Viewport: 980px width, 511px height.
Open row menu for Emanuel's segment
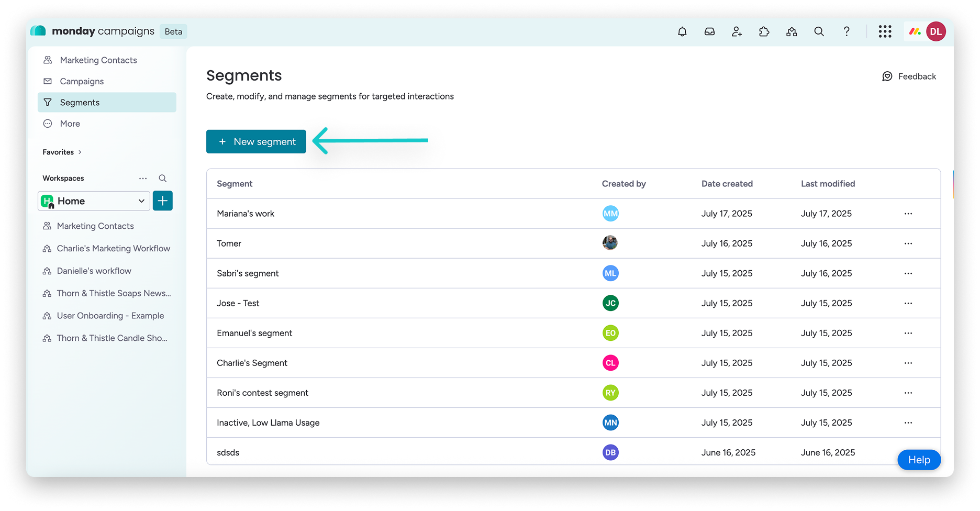tap(908, 333)
